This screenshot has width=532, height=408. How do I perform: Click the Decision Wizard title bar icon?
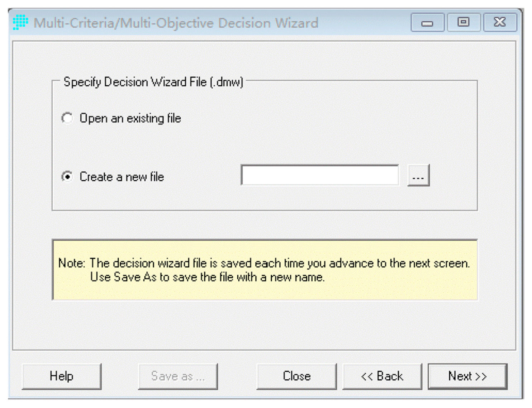[x=20, y=22]
